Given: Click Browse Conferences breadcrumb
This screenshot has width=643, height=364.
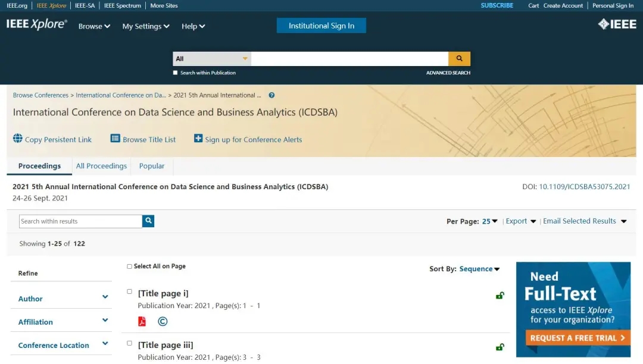Looking at the screenshot, I should [40, 95].
